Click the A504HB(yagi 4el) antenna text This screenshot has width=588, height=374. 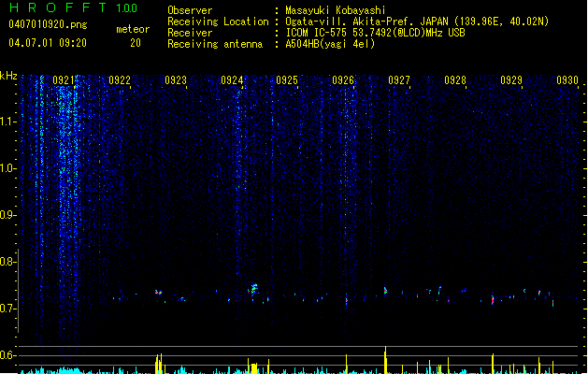point(330,44)
